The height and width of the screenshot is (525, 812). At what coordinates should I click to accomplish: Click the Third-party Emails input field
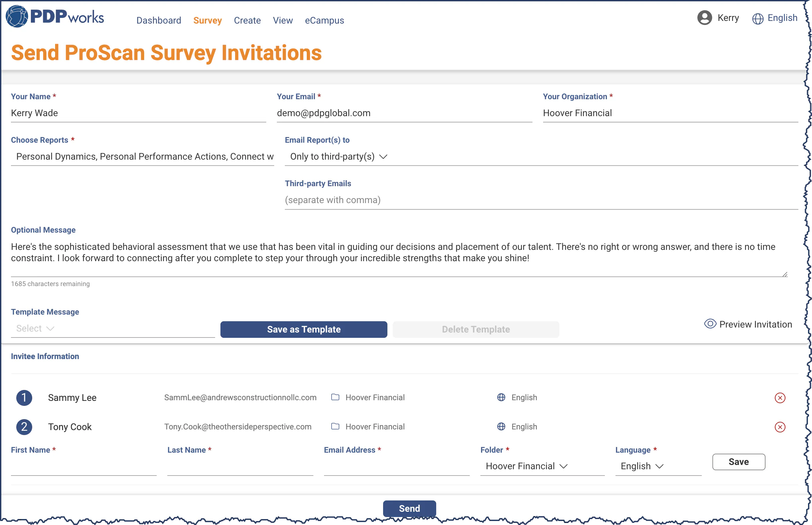[541, 200]
